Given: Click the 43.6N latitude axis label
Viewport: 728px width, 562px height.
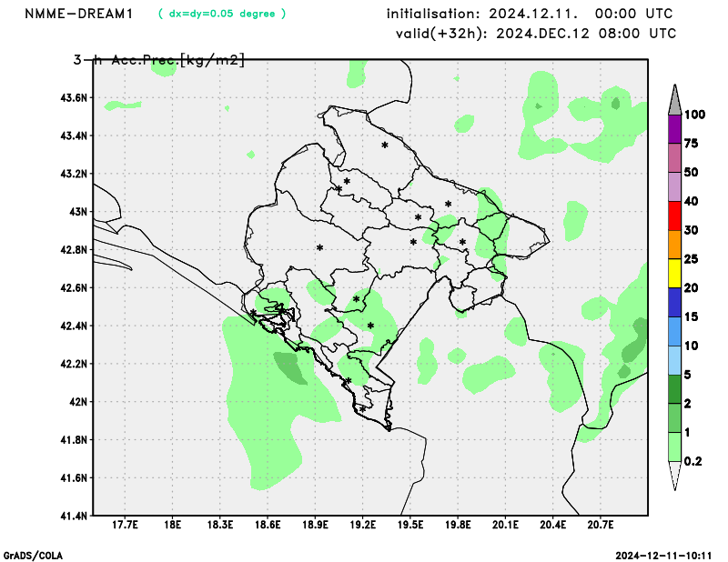Looking at the screenshot, I should (x=74, y=98).
